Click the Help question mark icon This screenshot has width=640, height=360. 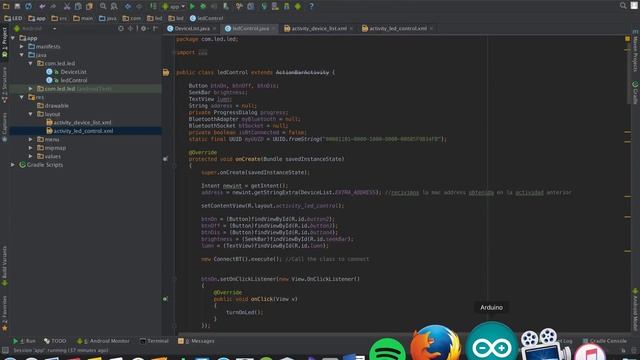click(311, 6)
